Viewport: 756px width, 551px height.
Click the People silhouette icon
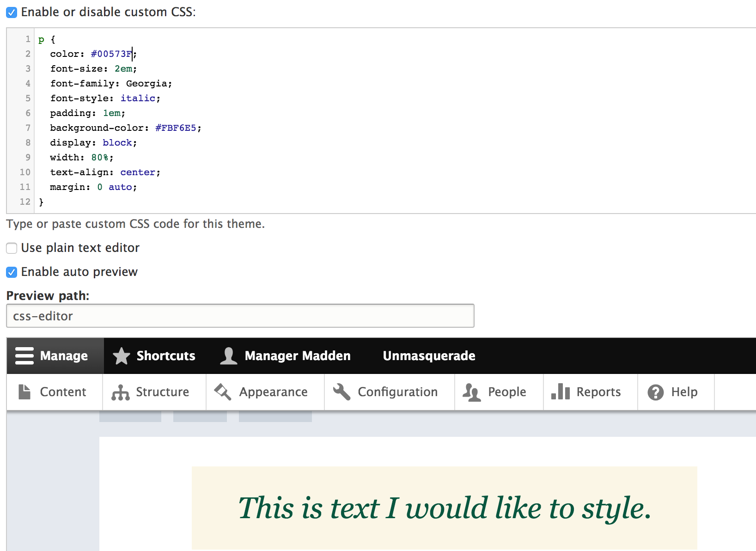(472, 392)
